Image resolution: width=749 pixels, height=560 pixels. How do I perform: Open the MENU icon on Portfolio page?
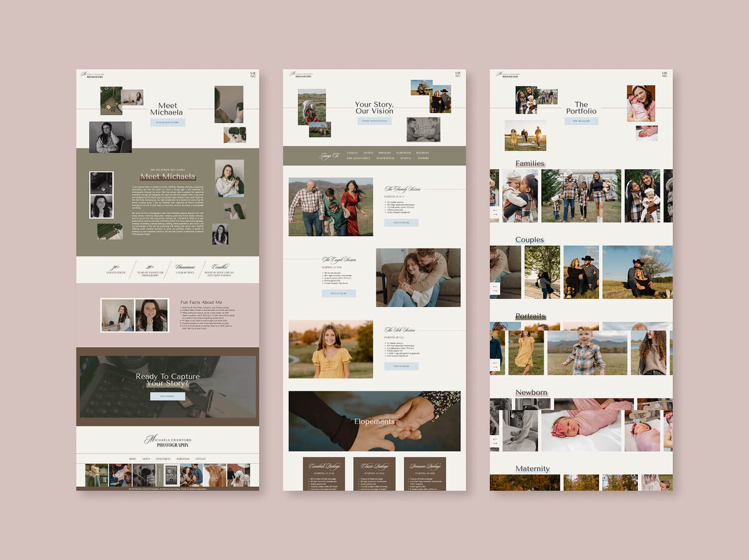pyautogui.click(x=664, y=74)
